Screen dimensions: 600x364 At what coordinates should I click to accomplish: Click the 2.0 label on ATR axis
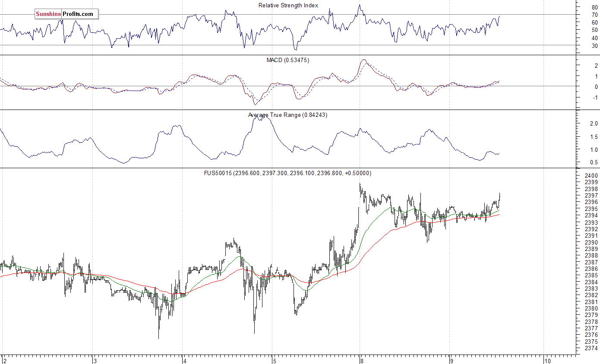pyautogui.click(x=594, y=124)
